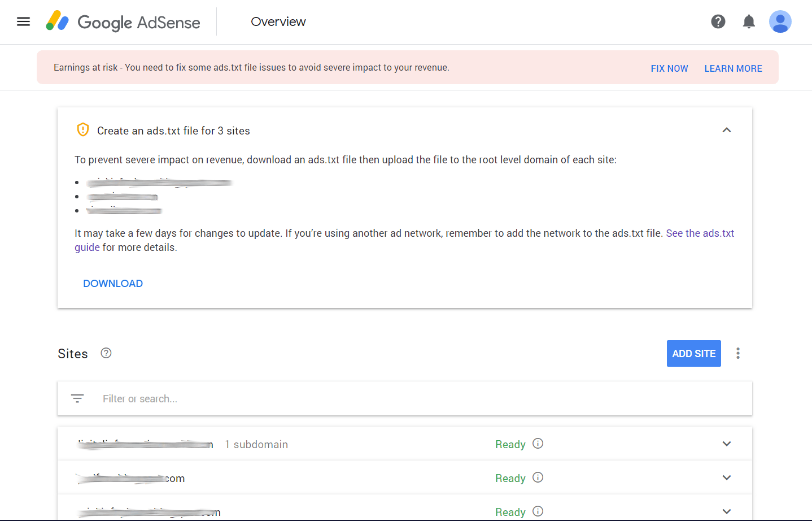The image size is (812, 521).
Task: Open Sites help question icon
Action: (106, 353)
